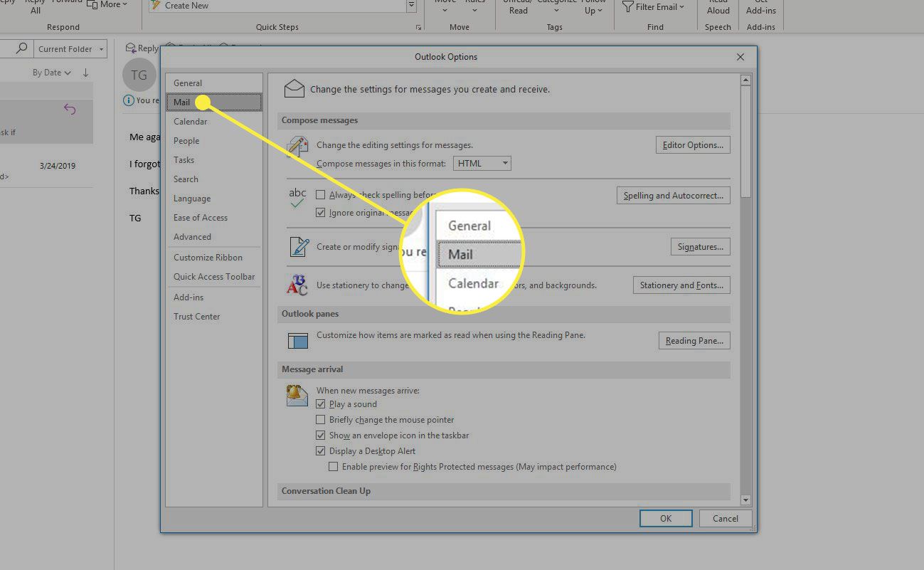Viewport: 924px width, 570px height.
Task: Enable preview for Rights Protected messages
Action: [x=334, y=467]
